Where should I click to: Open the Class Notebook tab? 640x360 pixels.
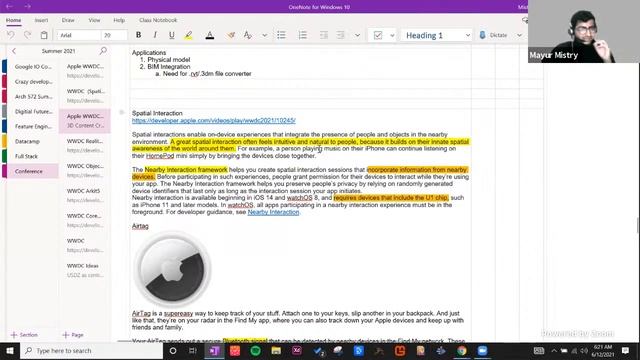click(x=158, y=20)
